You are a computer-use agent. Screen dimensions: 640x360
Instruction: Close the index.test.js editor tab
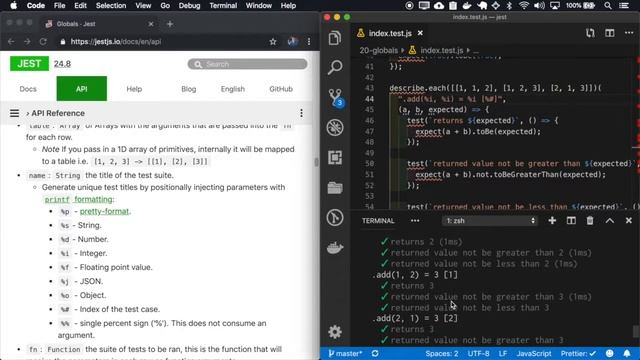420,33
